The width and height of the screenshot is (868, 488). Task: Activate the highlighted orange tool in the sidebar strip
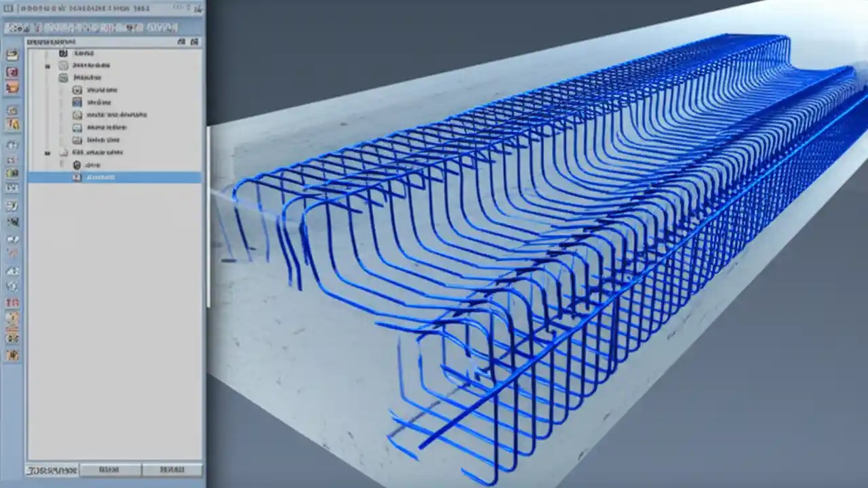(12, 87)
